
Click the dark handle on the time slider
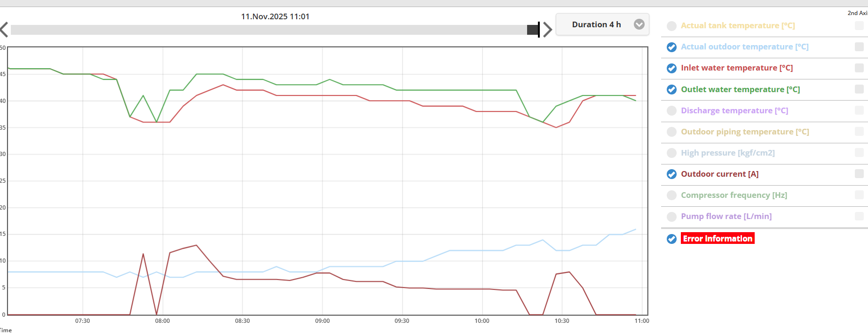(533, 30)
